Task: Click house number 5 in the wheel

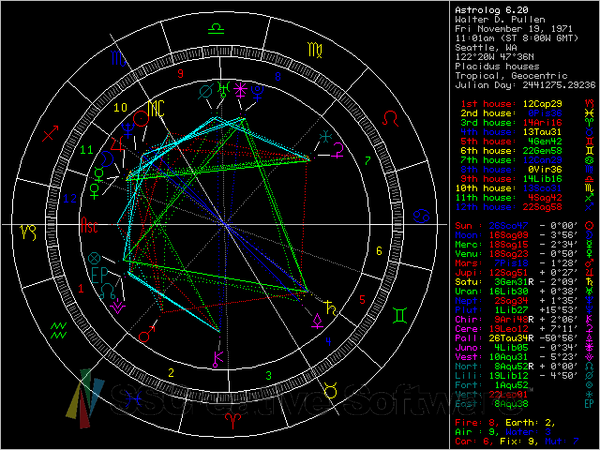Action: pyautogui.click(x=362, y=300)
